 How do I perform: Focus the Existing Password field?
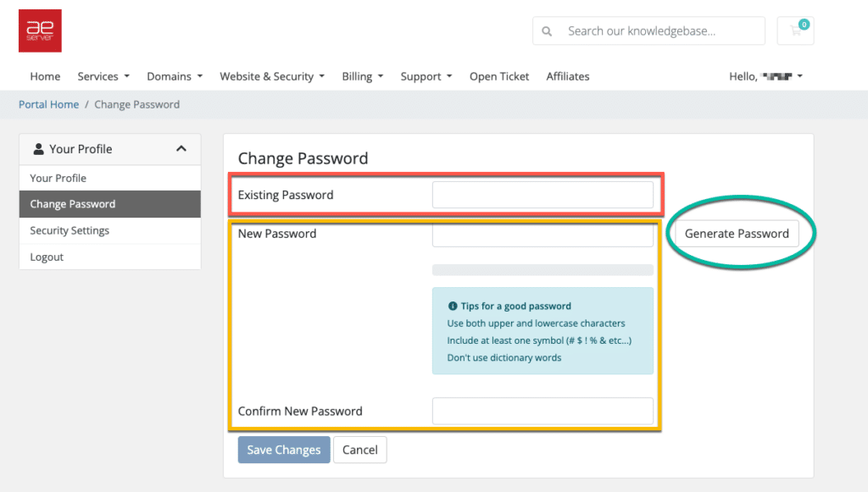click(x=542, y=195)
